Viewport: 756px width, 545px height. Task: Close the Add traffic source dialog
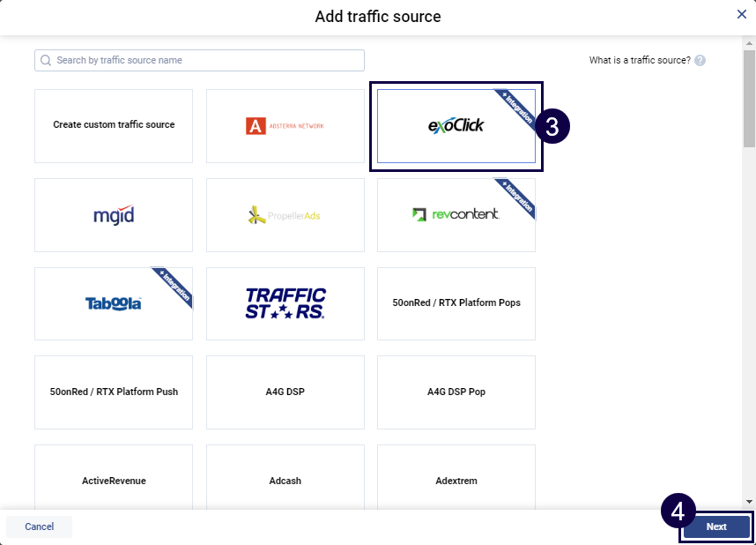[x=742, y=14]
